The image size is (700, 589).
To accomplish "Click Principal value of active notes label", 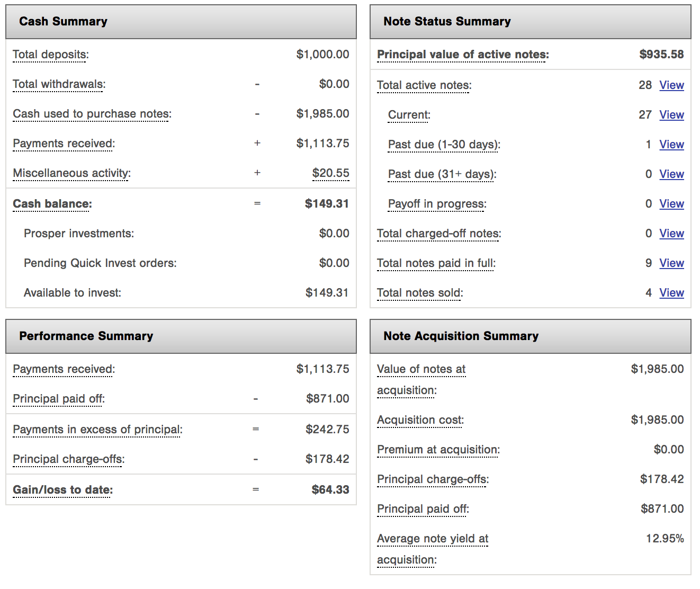I will coord(463,55).
